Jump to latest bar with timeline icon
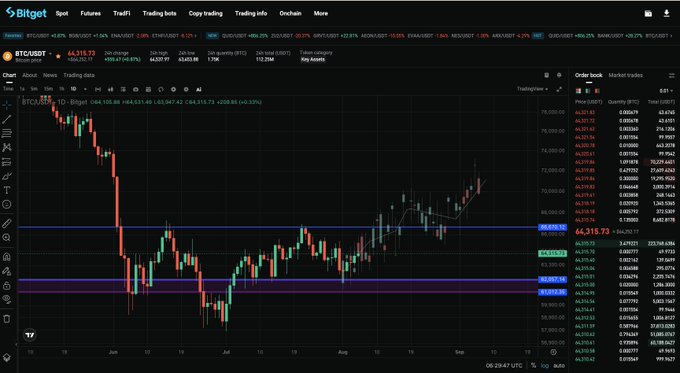The width and height of the screenshot is (680, 373). click(x=553, y=352)
